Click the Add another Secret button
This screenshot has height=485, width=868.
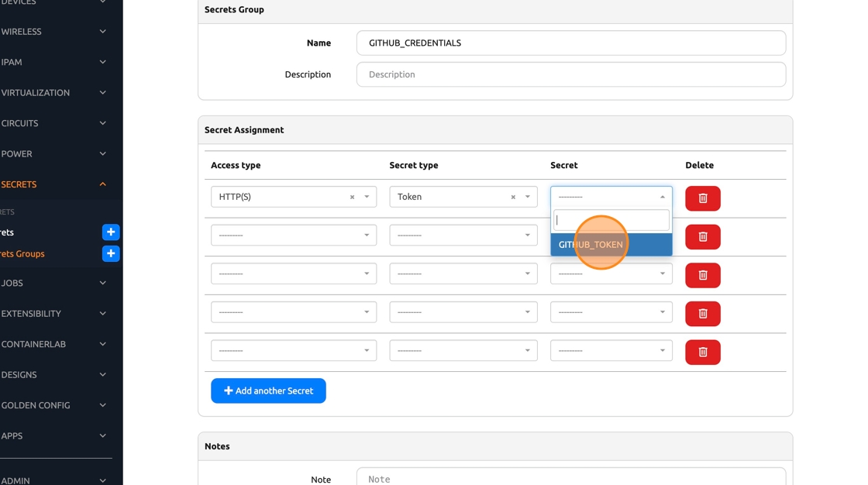[x=268, y=391]
